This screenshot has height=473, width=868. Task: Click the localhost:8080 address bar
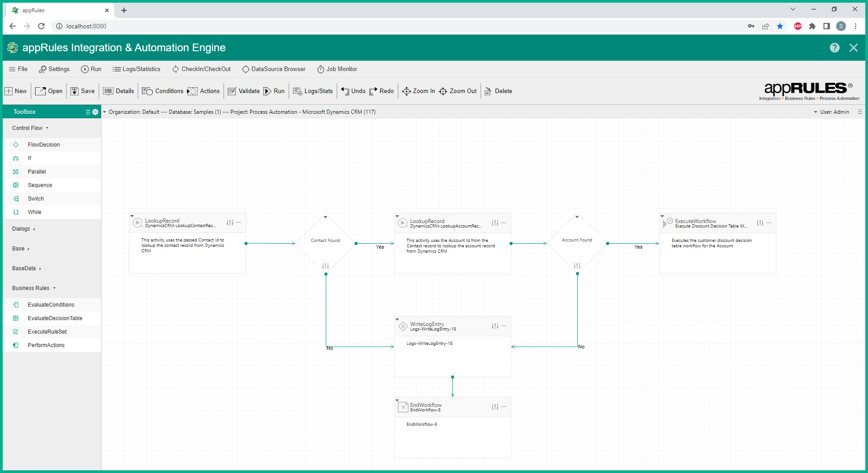tap(395, 26)
